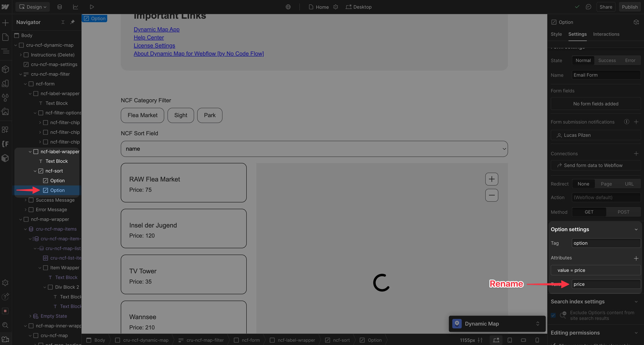Select the base desktop breakpoint icon
The width and height of the screenshot is (644, 345).
[496, 340]
